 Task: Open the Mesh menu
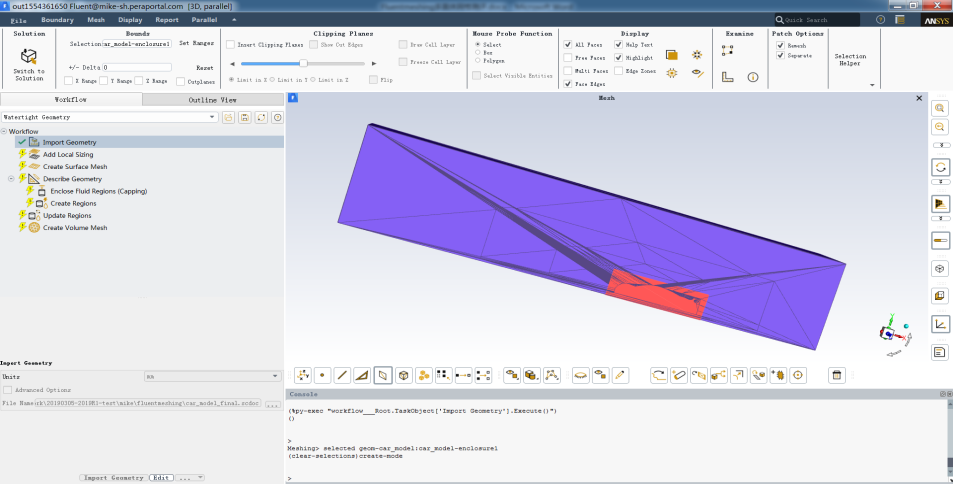click(96, 20)
